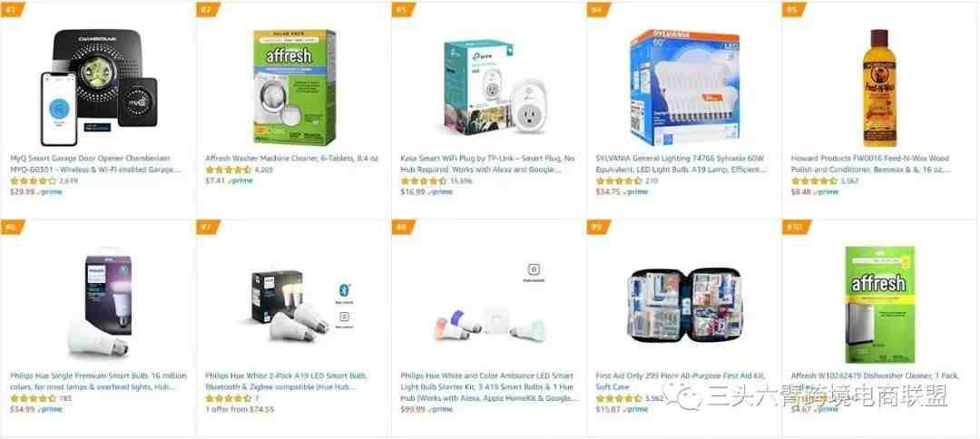The height and width of the screenshot is (439, 980).
Task: Open Kasa Smart WiFi Plug by TP-Link title
Action: [x=487, y=163]
